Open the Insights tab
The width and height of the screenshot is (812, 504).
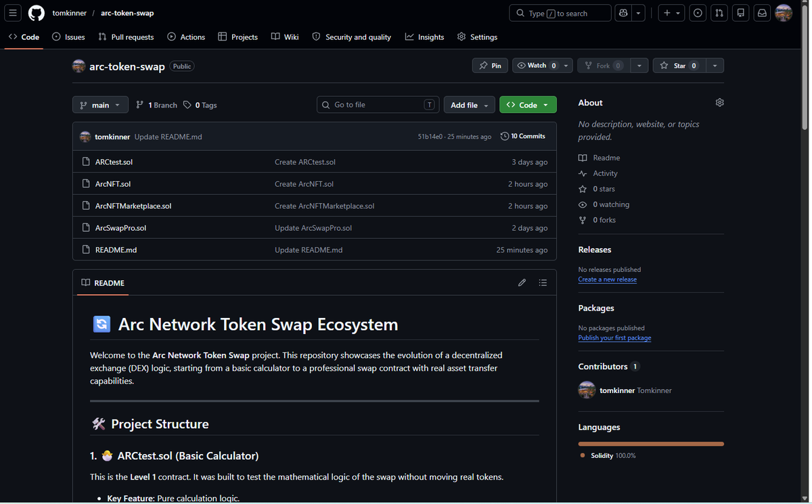coord(424,37)
